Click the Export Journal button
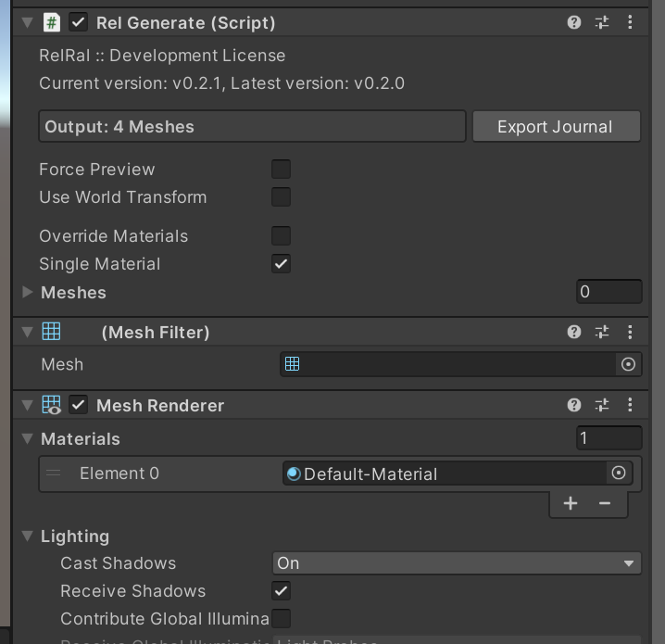Image resolution: width=665 pixels, height=644 pixels. click(x=557, y=126)
